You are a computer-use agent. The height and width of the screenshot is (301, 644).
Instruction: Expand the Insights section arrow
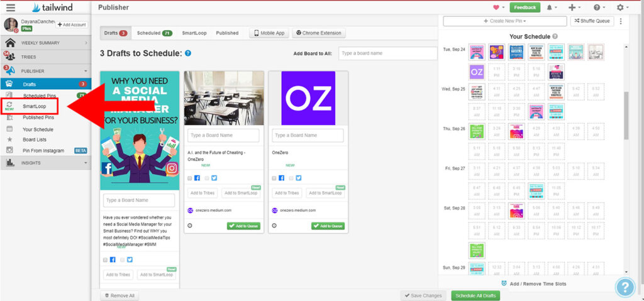pos(86,163)
